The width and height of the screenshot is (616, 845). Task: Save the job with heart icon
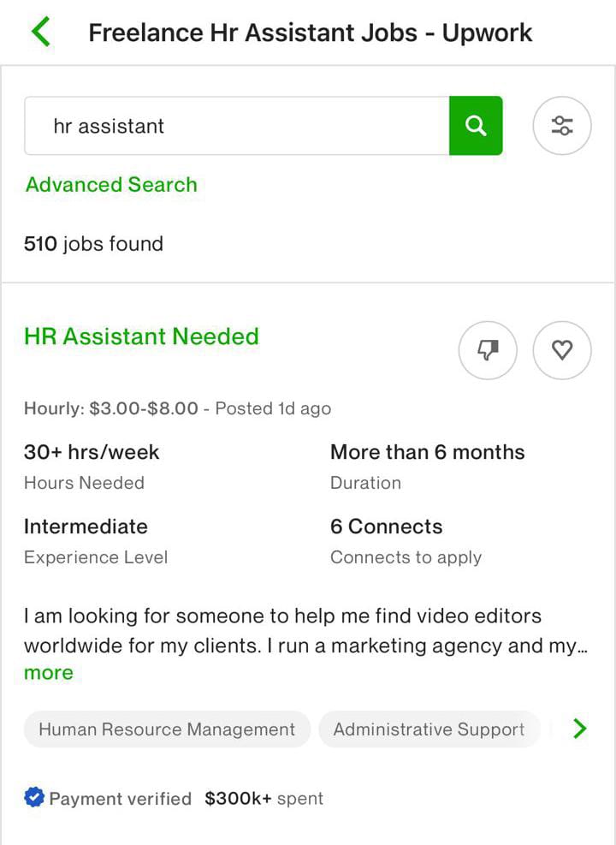coord(562,350)
